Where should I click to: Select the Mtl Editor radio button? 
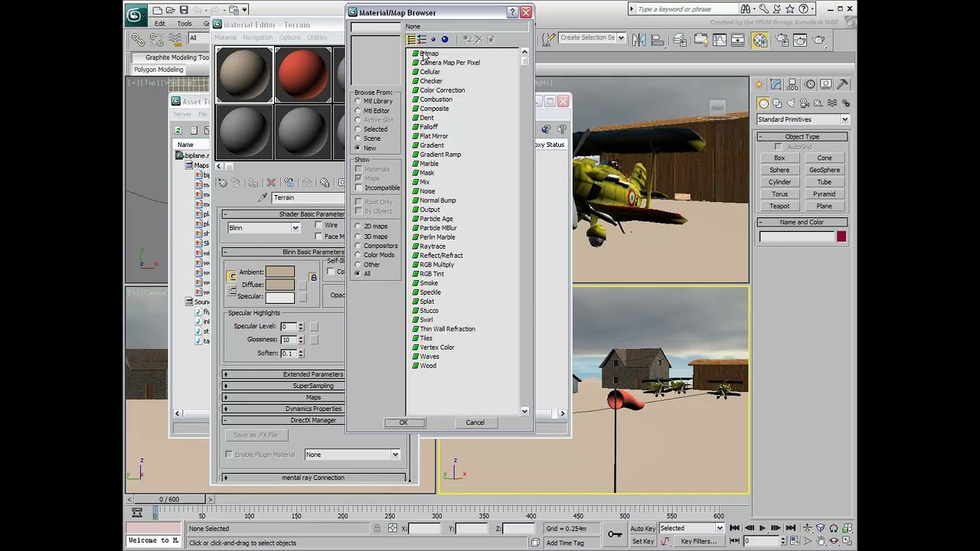358,111
